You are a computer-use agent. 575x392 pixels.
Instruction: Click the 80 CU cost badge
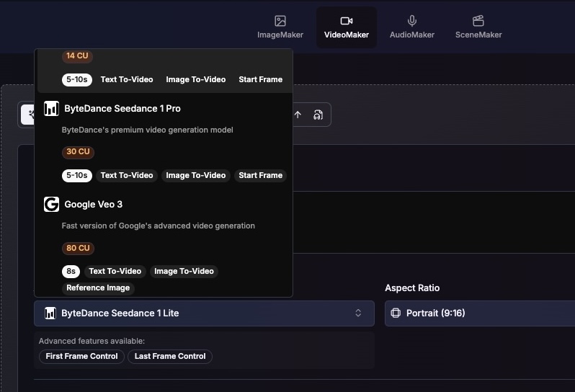pos(78,249)
